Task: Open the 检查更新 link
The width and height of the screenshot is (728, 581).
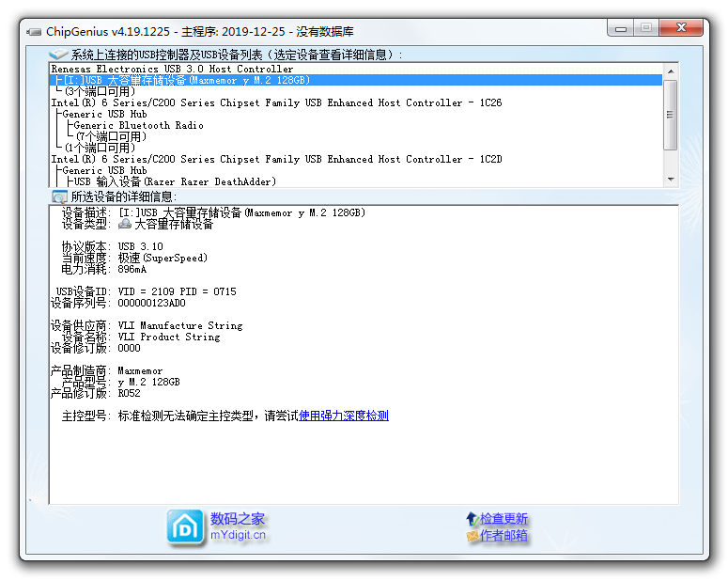Action: coord(503,519)
